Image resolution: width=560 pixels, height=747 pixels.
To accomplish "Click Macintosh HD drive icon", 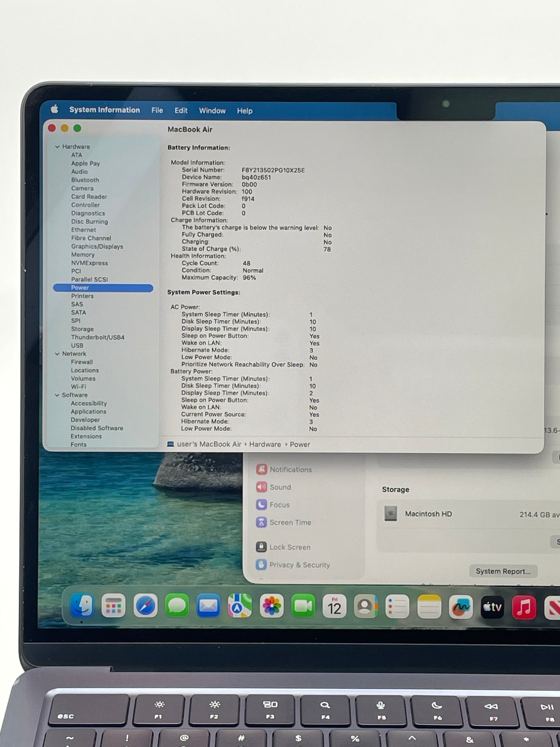I will click(391, 514).
